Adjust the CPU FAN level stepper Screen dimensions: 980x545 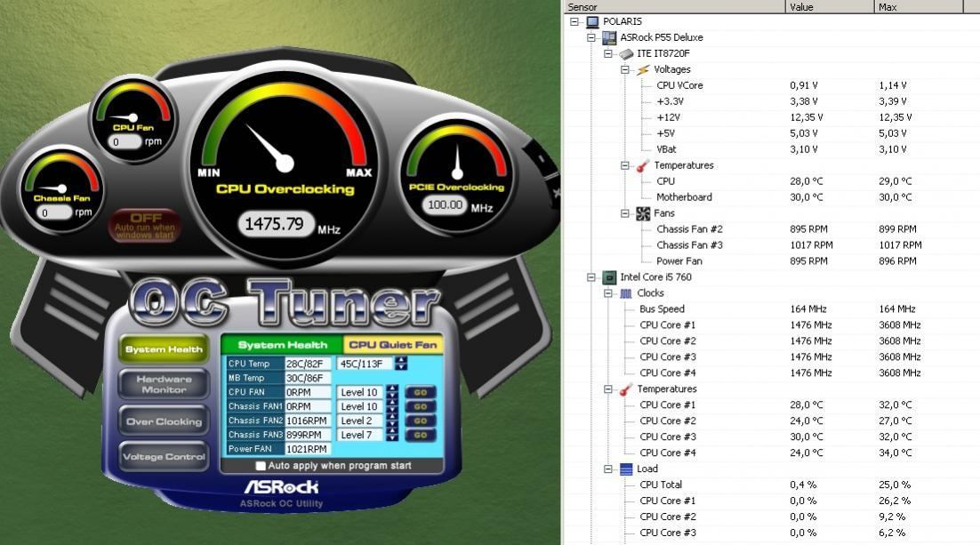point(392,392)
